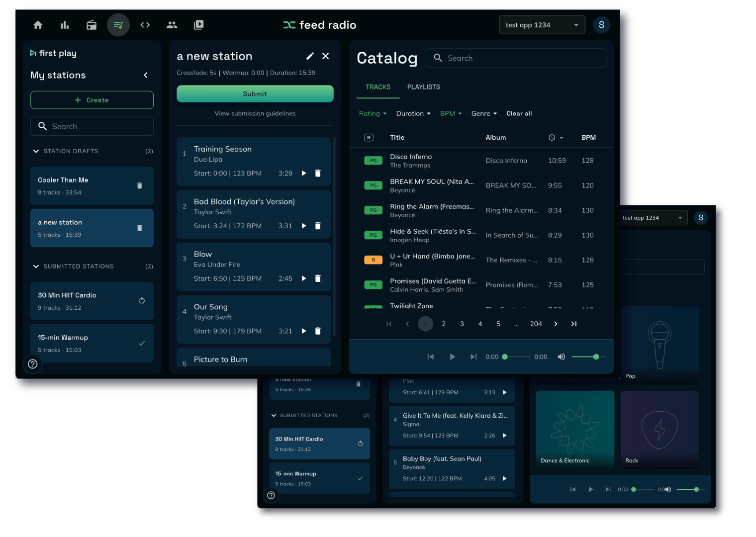Screen dimensions: 756x537
Task: Open the analytics bar chart icon
Action: coord(65,25)
